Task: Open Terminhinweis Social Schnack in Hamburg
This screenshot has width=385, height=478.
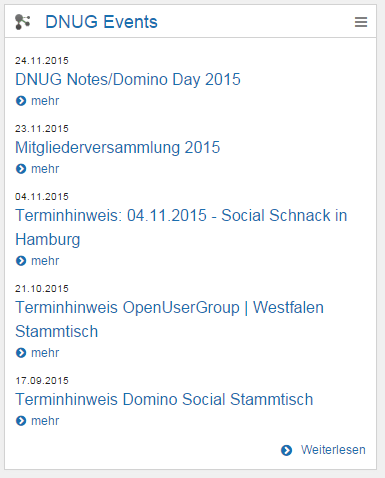Action: [x=181, y=227]
